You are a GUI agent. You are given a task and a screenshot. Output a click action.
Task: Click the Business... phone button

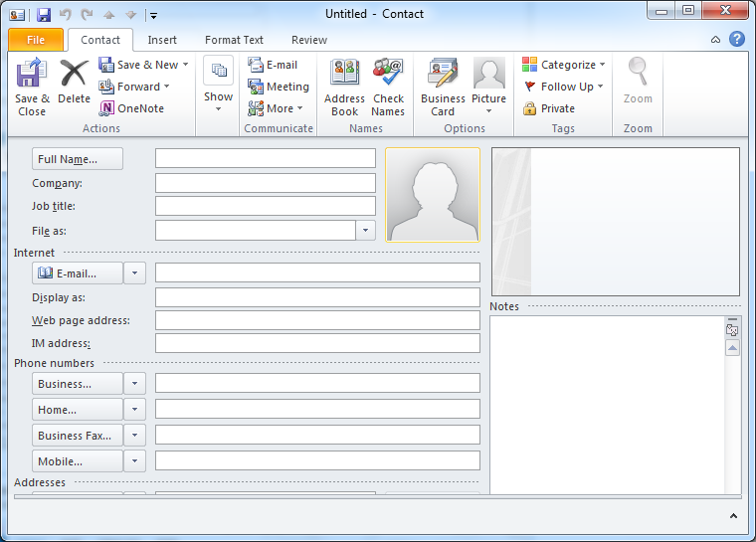coord(78,384)
